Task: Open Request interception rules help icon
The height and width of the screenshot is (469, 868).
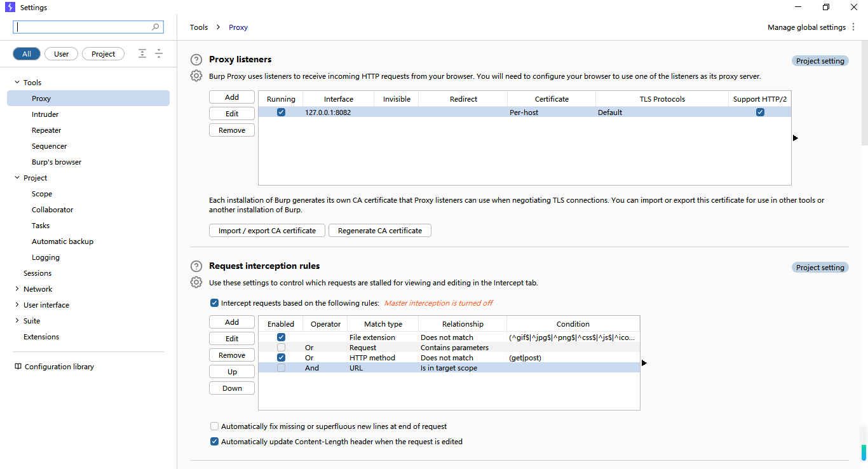Action: pyautogui.click(x=196, y=266)
